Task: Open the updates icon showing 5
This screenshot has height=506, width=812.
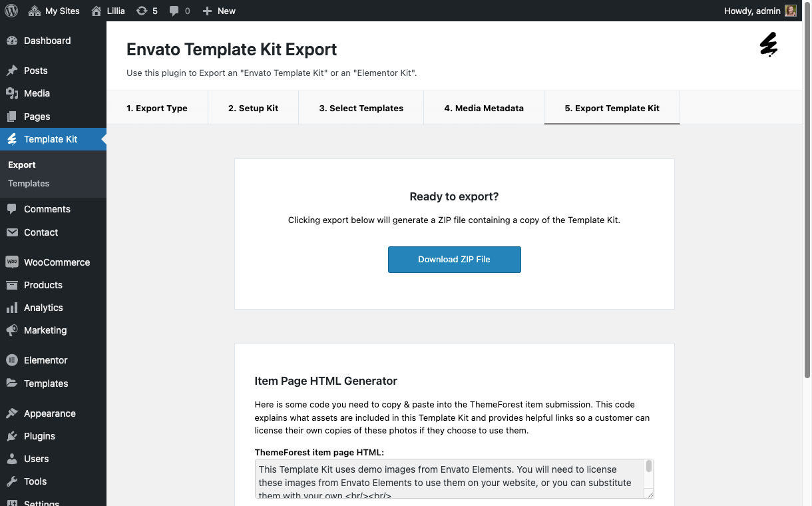Action: click(142, 11)
